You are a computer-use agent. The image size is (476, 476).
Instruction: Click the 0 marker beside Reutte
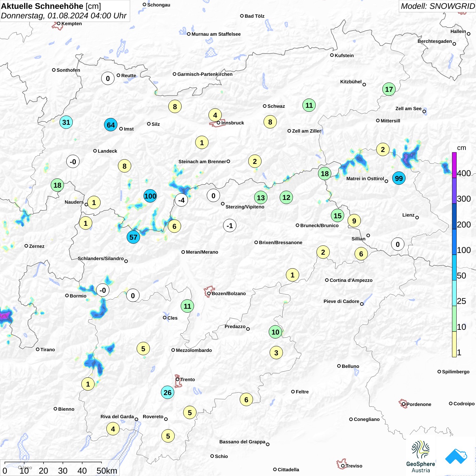[x=108, y=79]
